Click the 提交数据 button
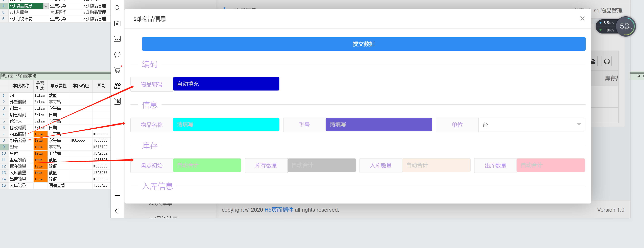Image resolution: width=644 pixels, height=248 pixels. tap(364, 44)
